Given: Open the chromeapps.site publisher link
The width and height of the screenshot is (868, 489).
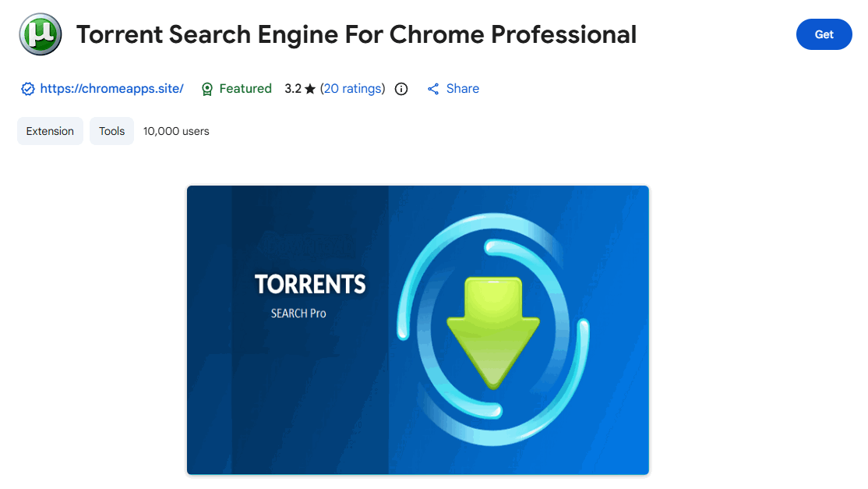Looking at the screenshot, I should point(111,89).
